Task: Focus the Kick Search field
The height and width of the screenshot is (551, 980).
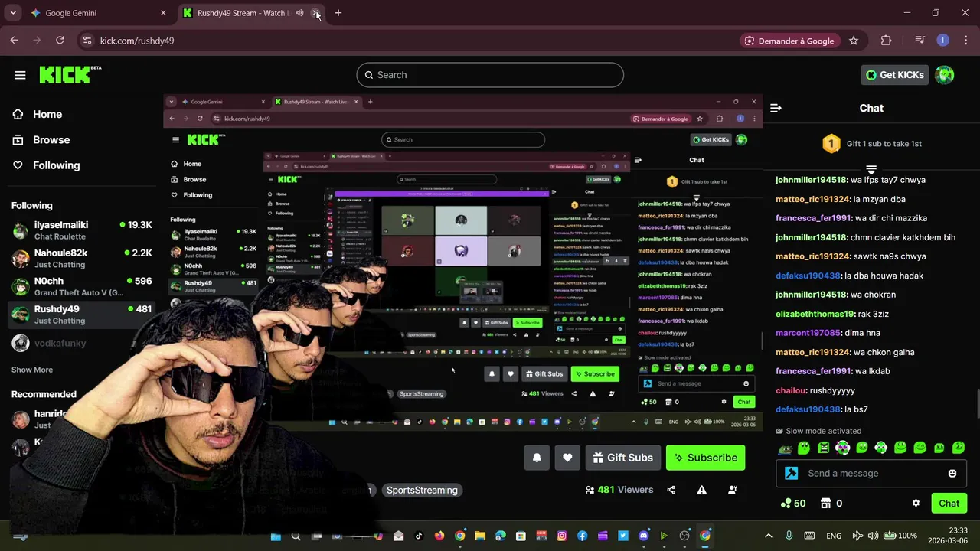Action: click(490, 75)
